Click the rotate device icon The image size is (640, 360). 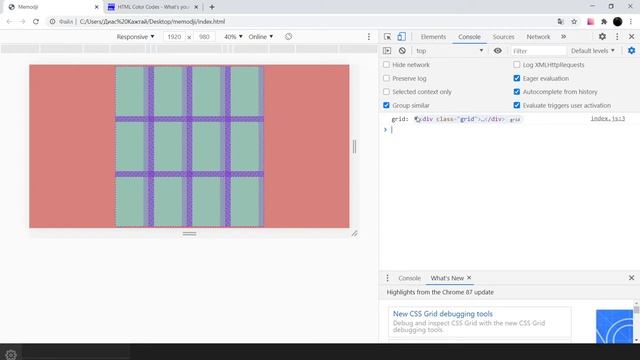289,37
